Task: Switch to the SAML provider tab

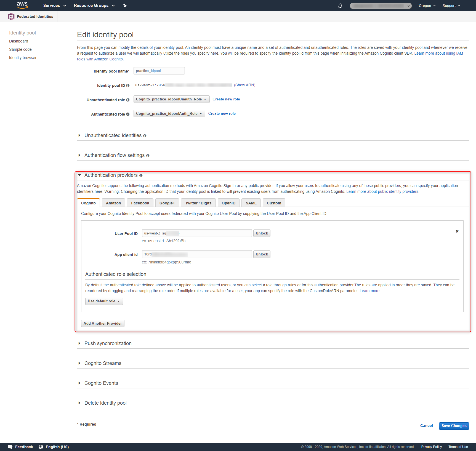Action: coord(251,203)
